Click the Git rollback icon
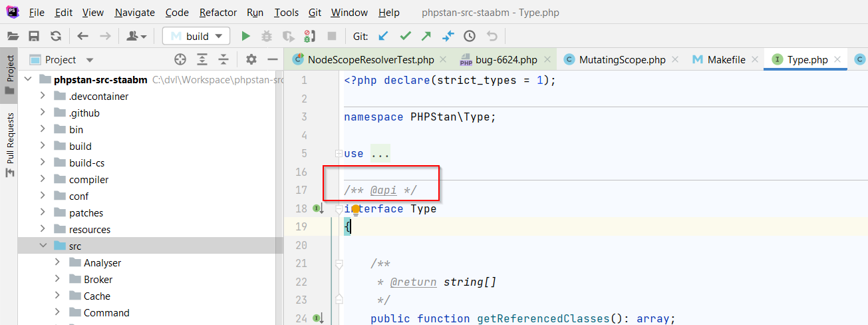The height and width of the screenshot is (325, 868). 492,36
